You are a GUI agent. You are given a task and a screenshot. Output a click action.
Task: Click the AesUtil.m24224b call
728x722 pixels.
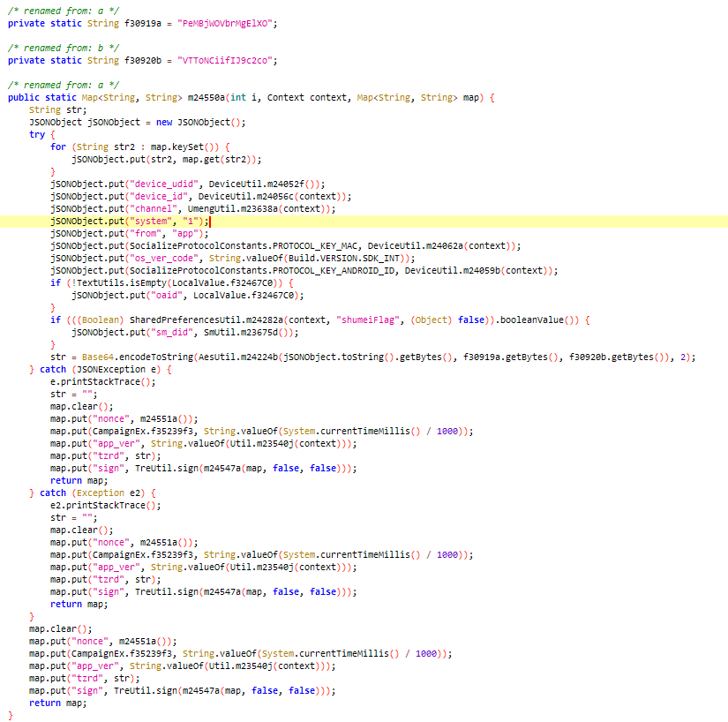pyautogui.click(x=237, y=357)
